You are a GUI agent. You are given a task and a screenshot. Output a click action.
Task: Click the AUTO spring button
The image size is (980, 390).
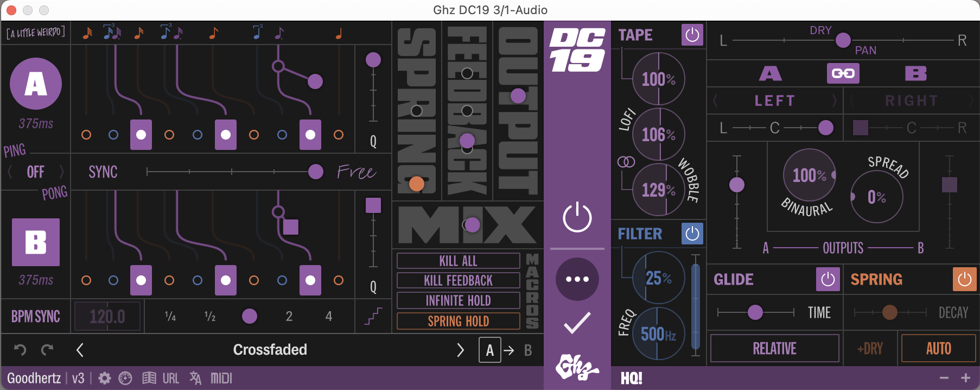(x=939, y=348)
